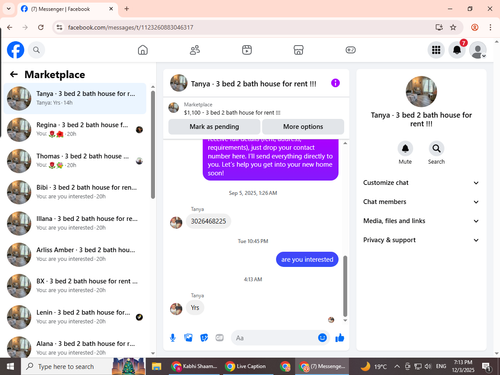Bookmark this page with the star icon

(x=453, y=27)
